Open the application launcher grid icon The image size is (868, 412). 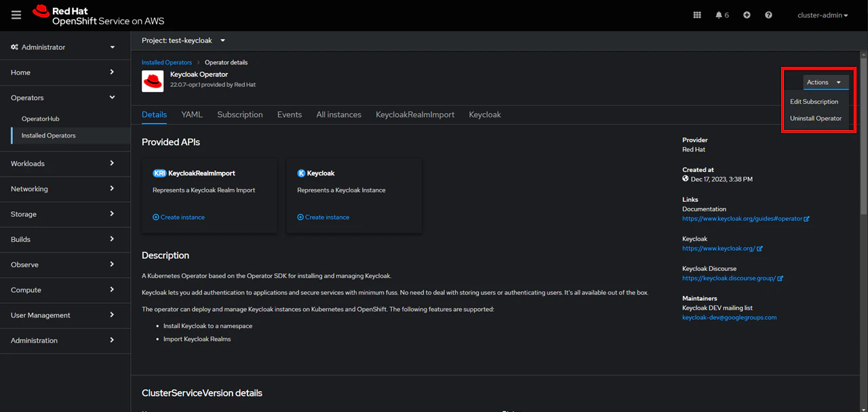697,15
